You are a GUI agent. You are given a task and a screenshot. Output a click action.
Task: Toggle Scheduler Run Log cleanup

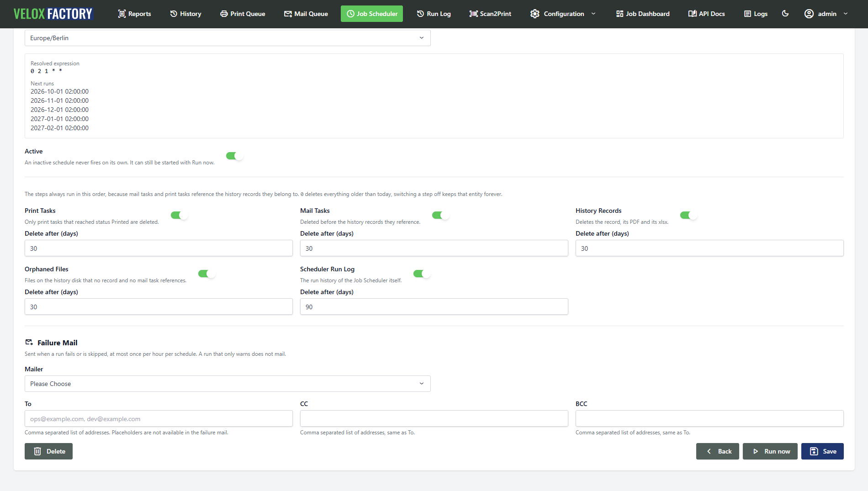tap(422, 274)
